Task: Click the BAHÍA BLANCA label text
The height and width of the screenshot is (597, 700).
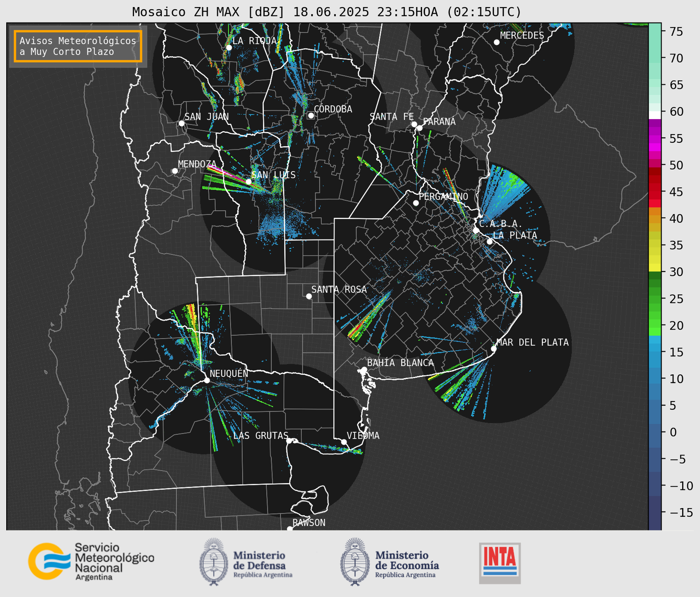Action: pyautogui.click(x=400, y=363)
